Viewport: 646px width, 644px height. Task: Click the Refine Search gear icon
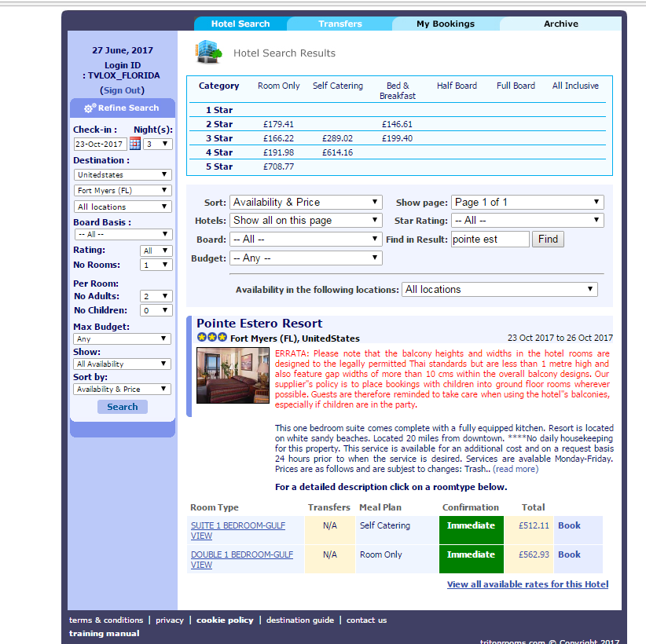click(90, 108)
